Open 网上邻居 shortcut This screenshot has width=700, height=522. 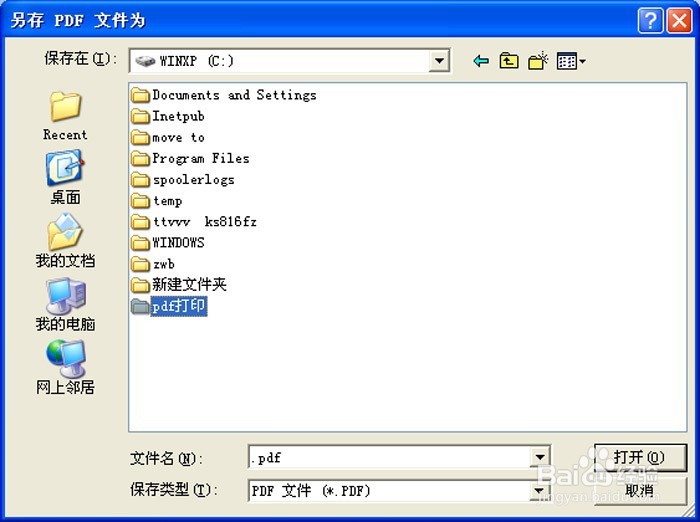pos(65,367)
